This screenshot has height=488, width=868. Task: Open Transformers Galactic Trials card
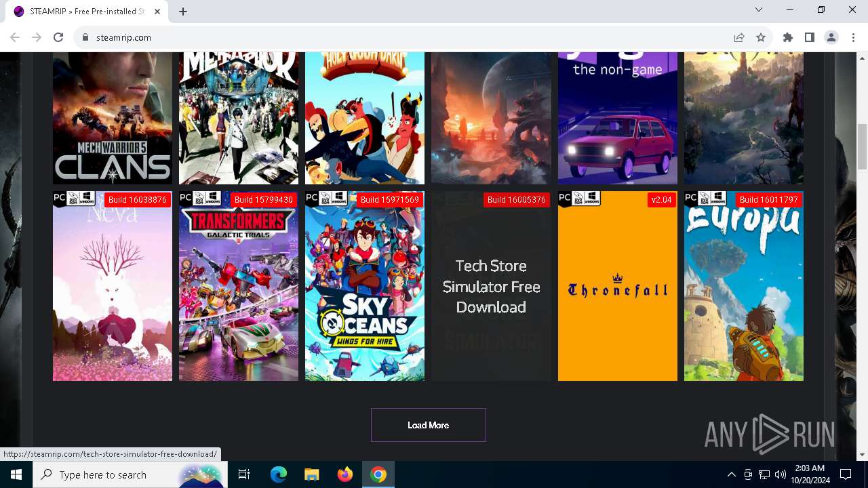239,286
